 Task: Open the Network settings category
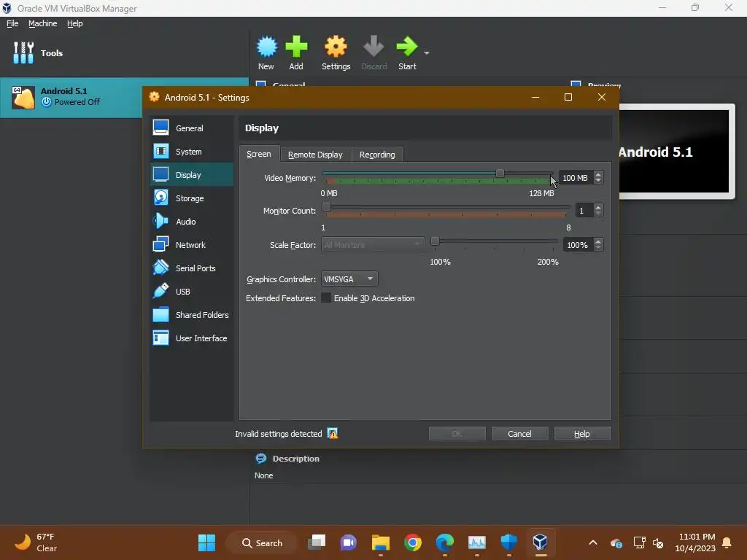pyautogui.click(x=192, y=245)
